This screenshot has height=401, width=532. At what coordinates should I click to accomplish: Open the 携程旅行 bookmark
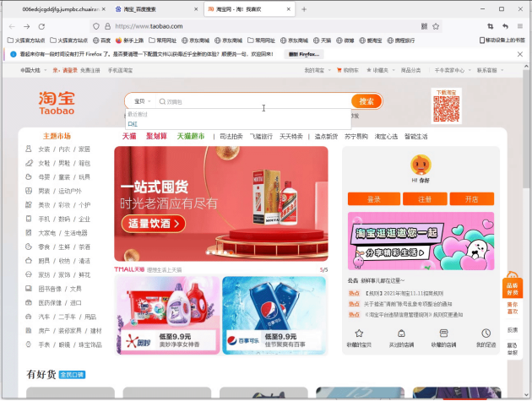coord(401,41)
